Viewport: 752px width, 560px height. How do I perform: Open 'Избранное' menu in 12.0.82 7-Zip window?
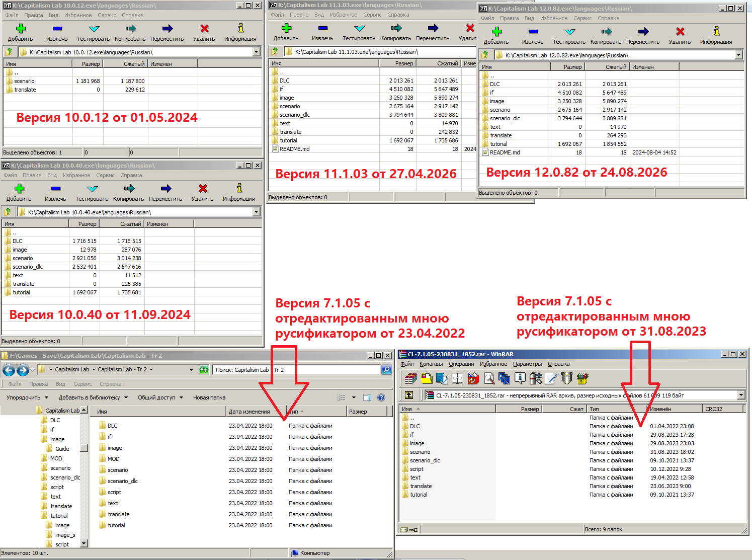pyautogui.click(x=554, y=19)
